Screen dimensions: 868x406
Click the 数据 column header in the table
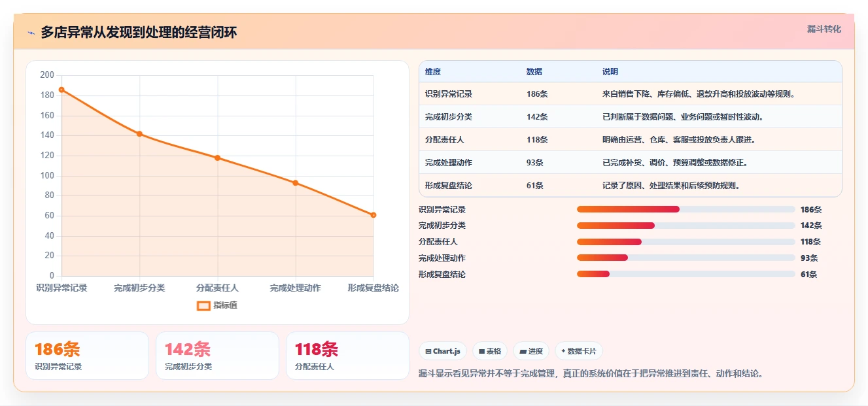(534, 72)
